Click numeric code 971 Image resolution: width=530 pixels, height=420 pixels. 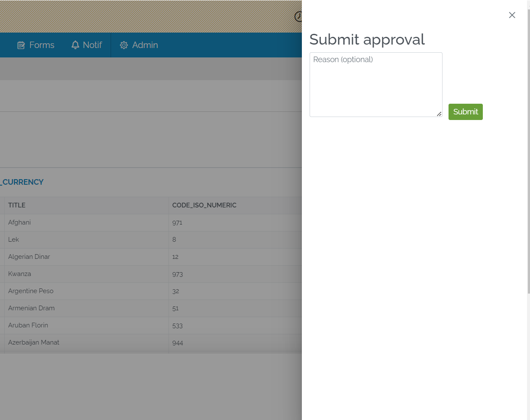tap(177, 223)
